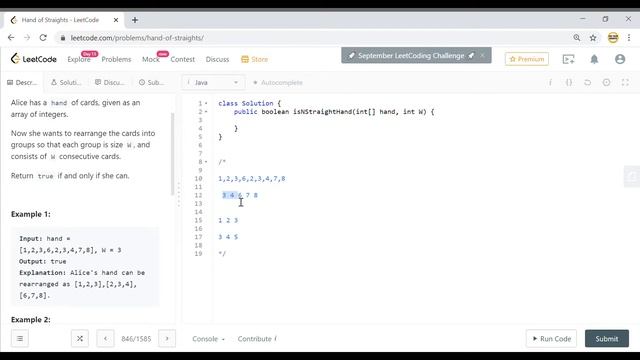Open a new browser tab
Screen dimensions: 640x360
(x=135, y=20)
